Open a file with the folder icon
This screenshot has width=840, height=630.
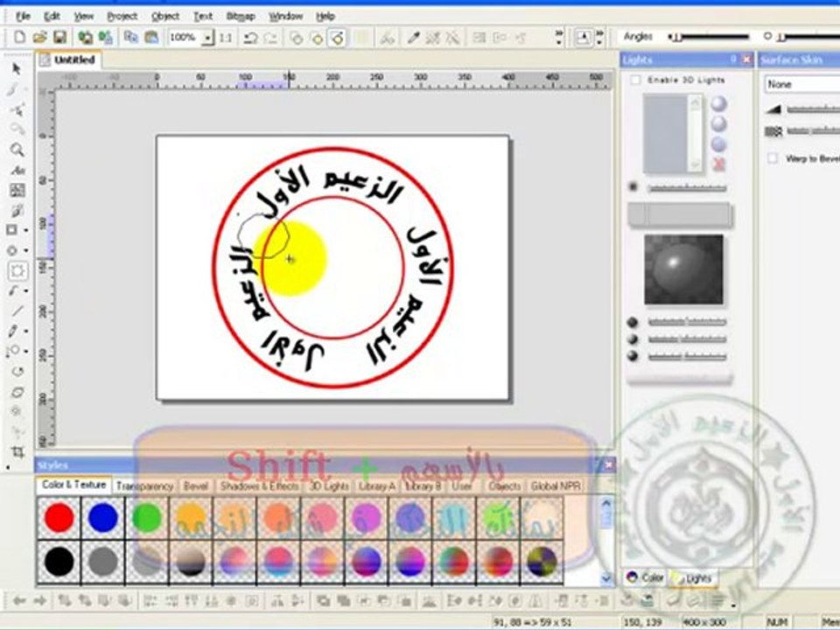[x=39, y=37]
